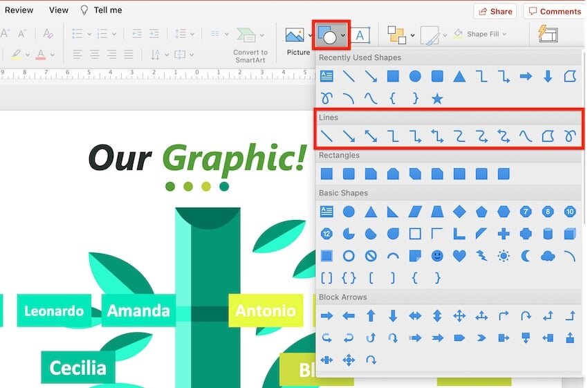This screenshot has width=588, height=388.
Task: Apply the red font color
Action: point(41,55)
